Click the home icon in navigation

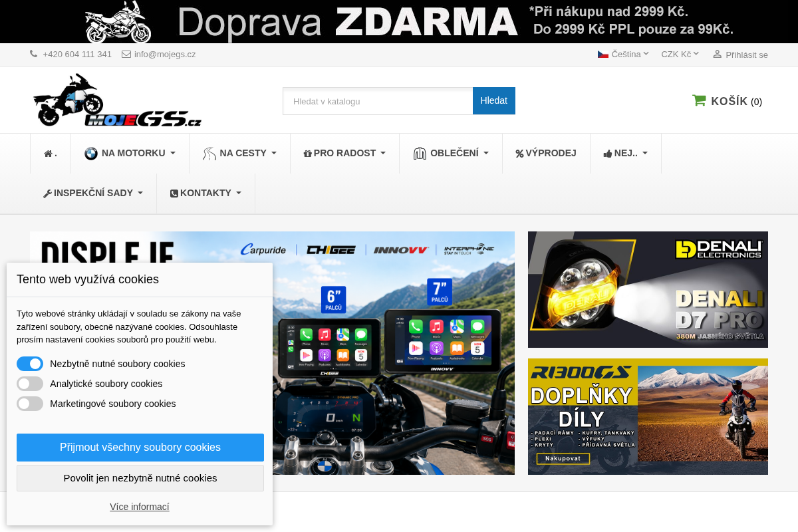[48, 154]
